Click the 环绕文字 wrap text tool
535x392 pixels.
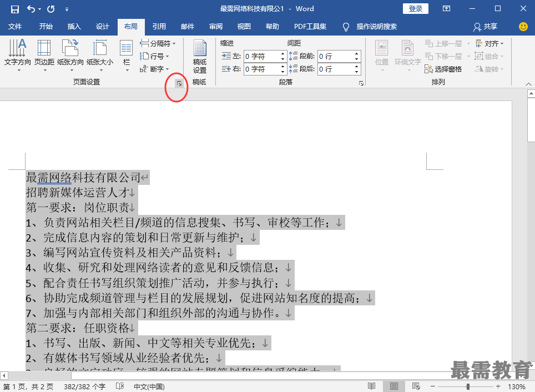(407, 56)
